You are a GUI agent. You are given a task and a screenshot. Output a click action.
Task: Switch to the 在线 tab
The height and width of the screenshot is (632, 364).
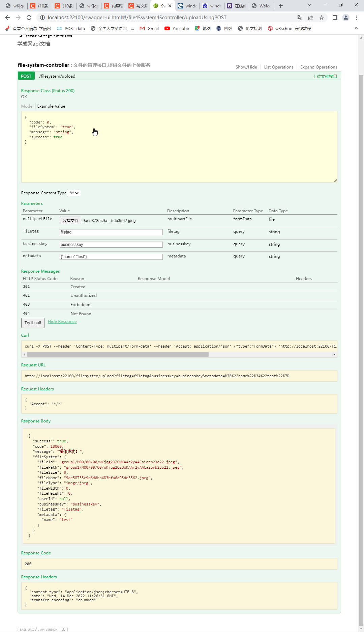click(x=236, y=6)
